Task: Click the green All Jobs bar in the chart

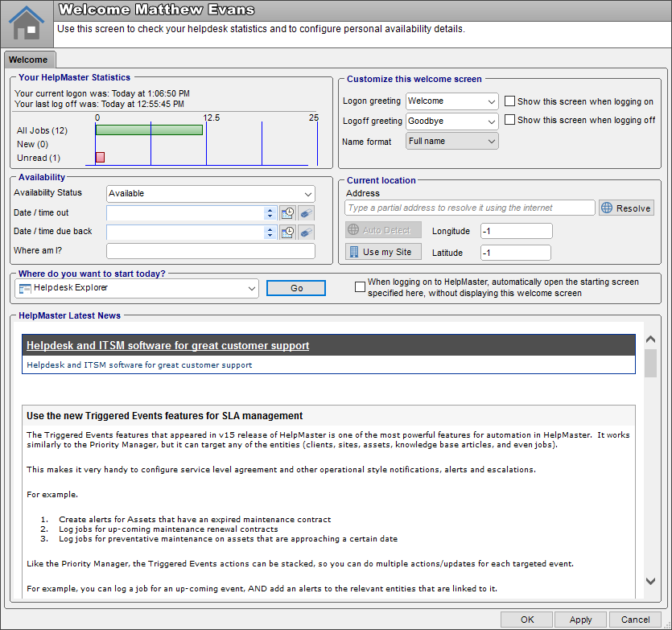Action: tap(149, 130)
